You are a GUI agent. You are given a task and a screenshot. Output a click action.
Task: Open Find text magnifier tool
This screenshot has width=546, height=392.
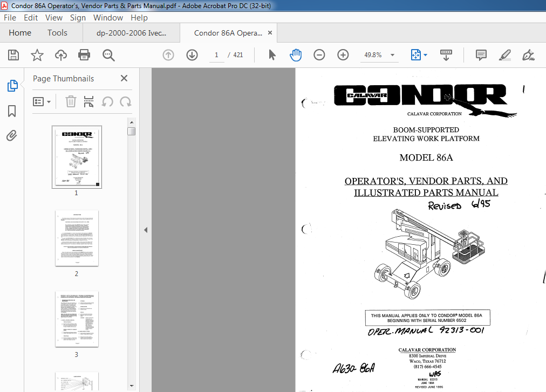108,55
